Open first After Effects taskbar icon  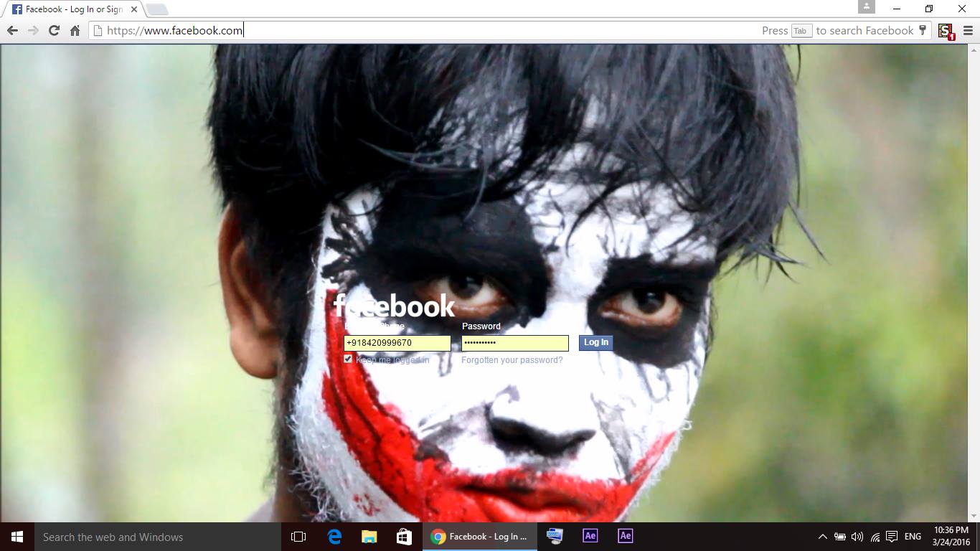[x=590, y=537]
